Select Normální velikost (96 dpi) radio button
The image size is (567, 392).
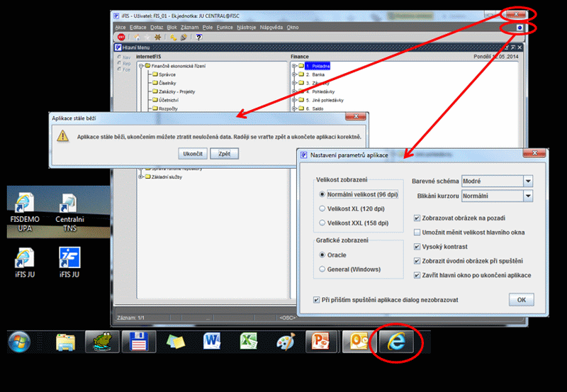click(322, 194)
